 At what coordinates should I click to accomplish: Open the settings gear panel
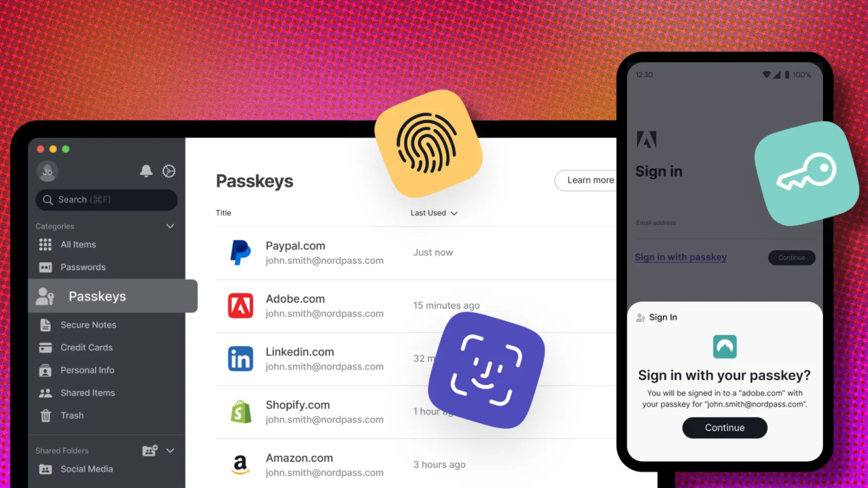tap(169, 172)
